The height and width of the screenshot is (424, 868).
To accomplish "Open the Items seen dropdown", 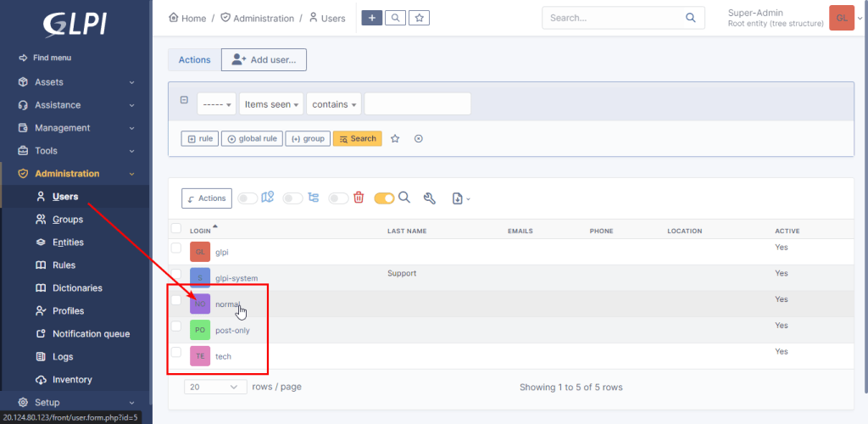I will pyautogui.click(x=271, y=104).
